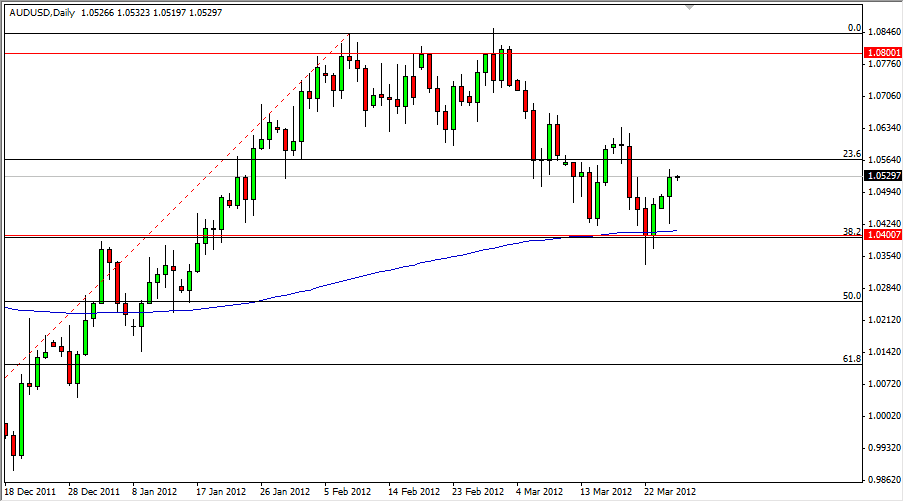Select the 38.2 Fibonacci level label

(852, 231)
